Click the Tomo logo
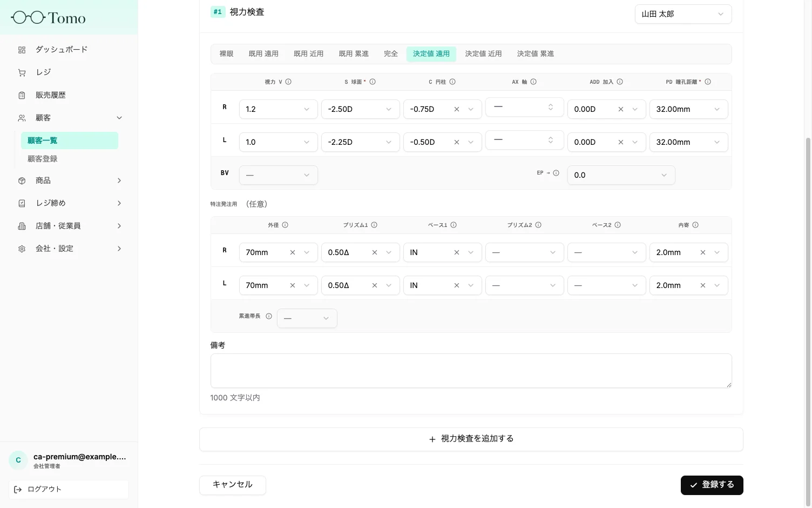Image resolution: width=812 pixels, height=508 pixels. [x=48, y=18]
